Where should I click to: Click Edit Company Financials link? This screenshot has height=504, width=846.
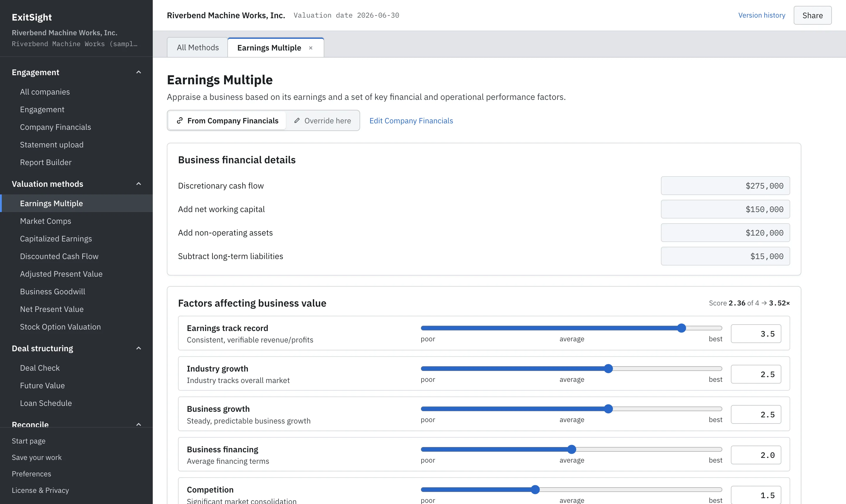(411, 120)
